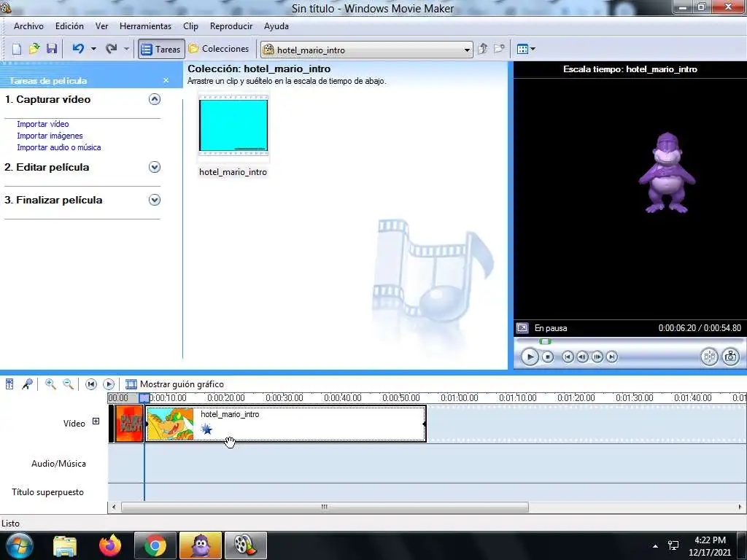The width and height of the screenshot is (747, 560).
Task: Click the New Project icon
Action: [17, 49]
